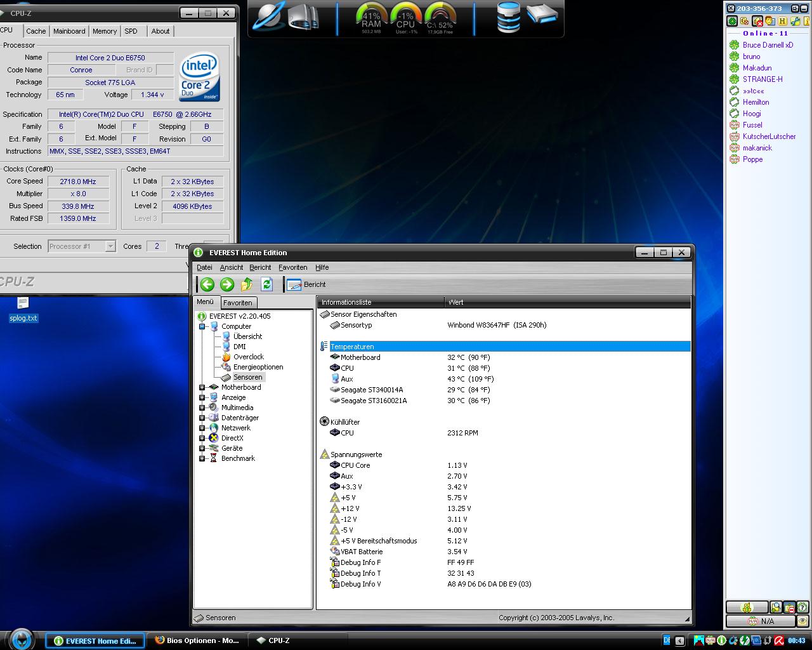
Task: Click the blue database stack dock icon
Action: tap(509, 17)
